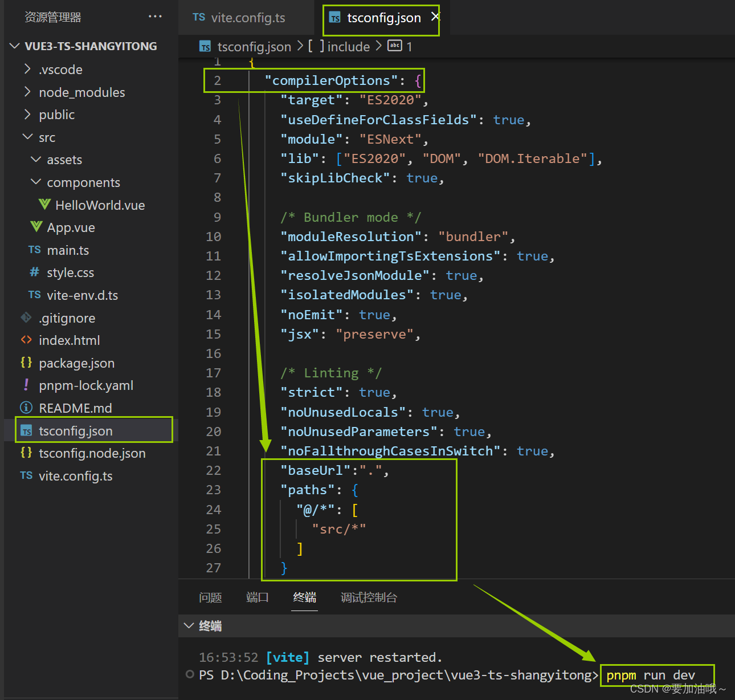Click the Linting comment on line 17
The height and width of the screenshot is (700, 735).
click(x=331, y=373)
